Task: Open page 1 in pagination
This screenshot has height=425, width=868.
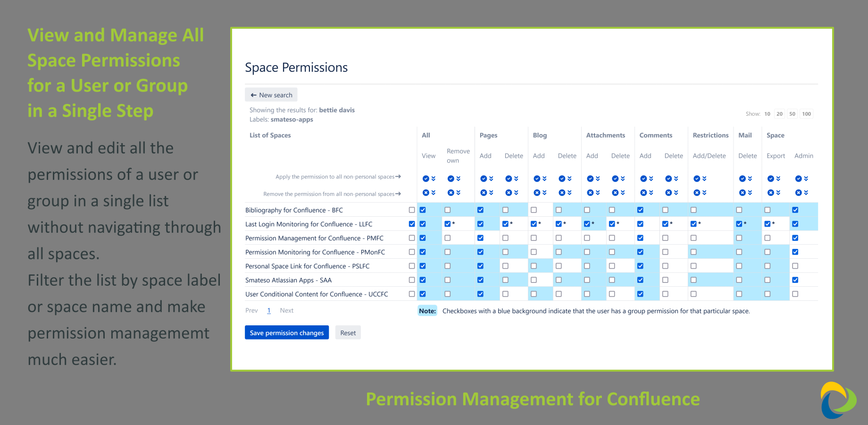Action: point(269,310)
